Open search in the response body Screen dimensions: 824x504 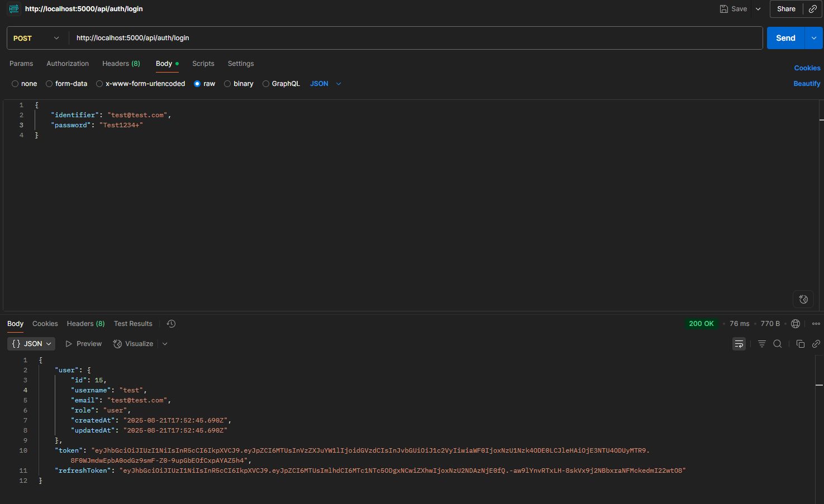point(777,344)
